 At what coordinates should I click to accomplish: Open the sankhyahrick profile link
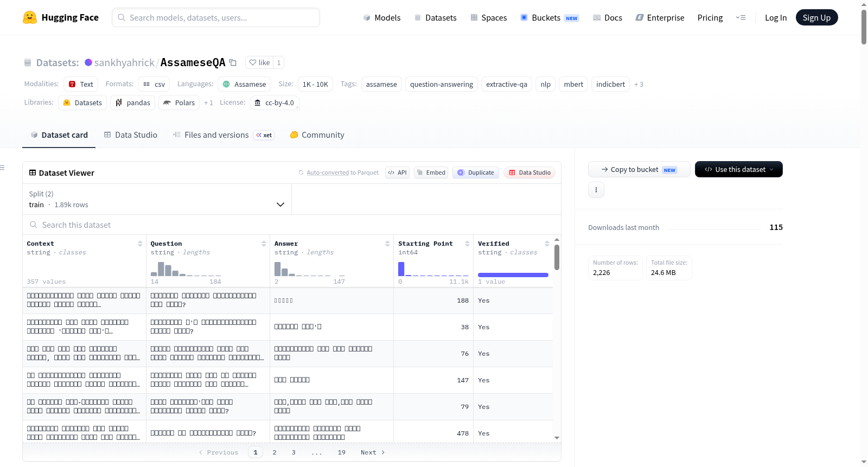coord(124,62)
